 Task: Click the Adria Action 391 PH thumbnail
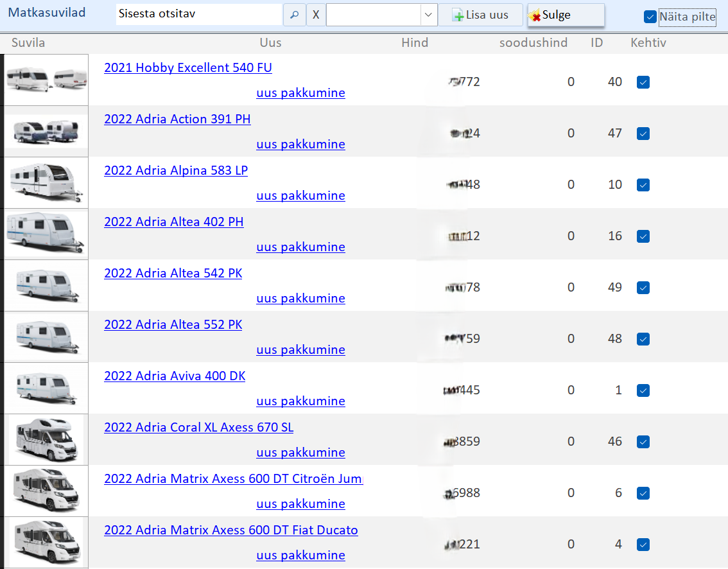click(x=46, y=132)
